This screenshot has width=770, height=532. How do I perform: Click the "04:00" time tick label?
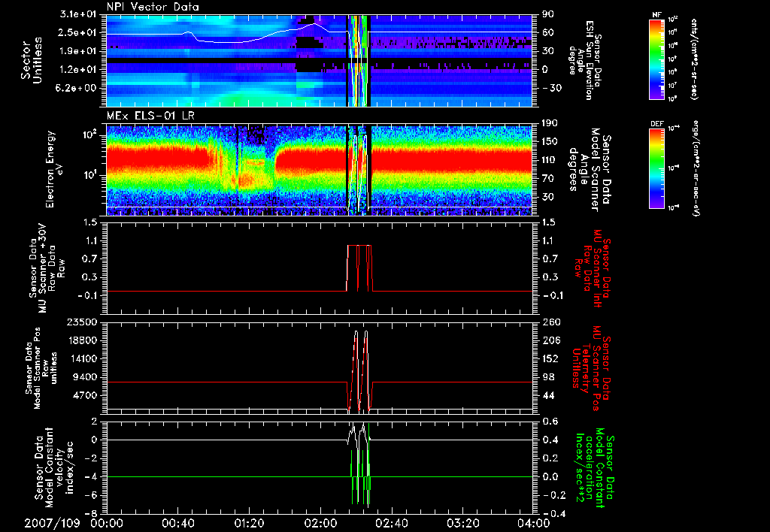[x=534, y=523]
